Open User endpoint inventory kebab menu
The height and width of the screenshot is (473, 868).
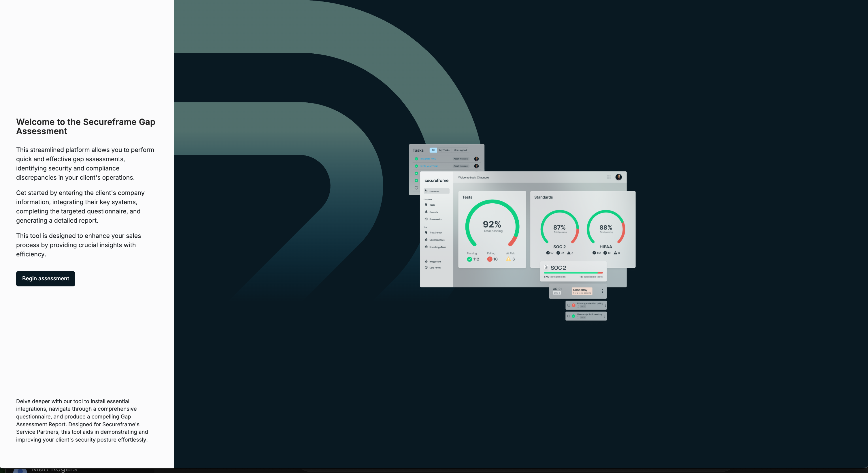click(x=605, y=316)
